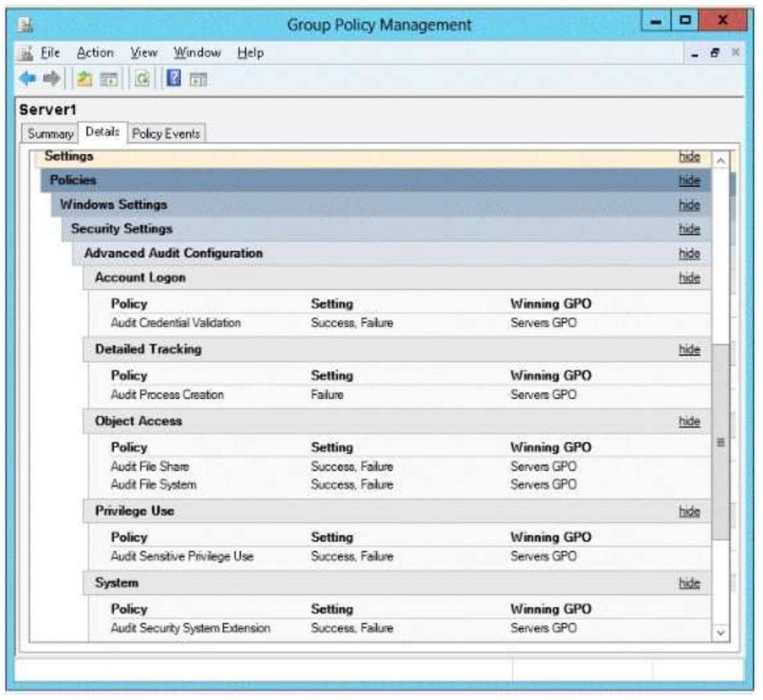Hide the Account Logon section
763x700 pixels.
pos(689,278)
